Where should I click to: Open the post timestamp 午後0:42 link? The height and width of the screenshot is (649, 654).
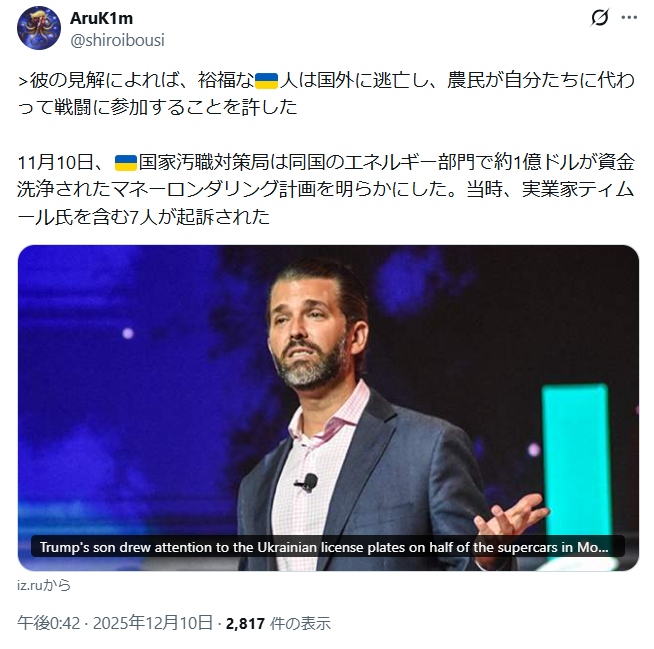pos(48,623)
